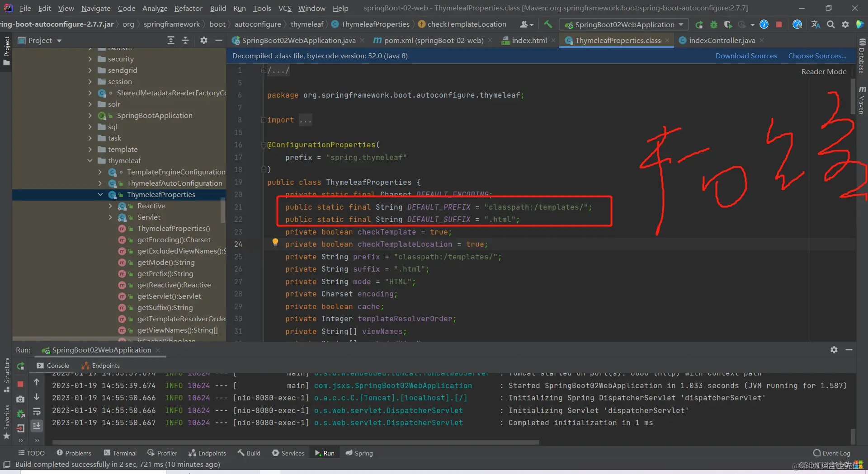Select the SpringBootApplication tree item
This screenshot has height=474, width=868.
tap(154, 115)
